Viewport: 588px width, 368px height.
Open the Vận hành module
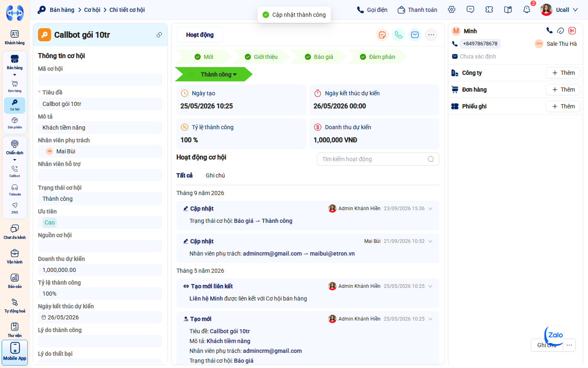15,256
